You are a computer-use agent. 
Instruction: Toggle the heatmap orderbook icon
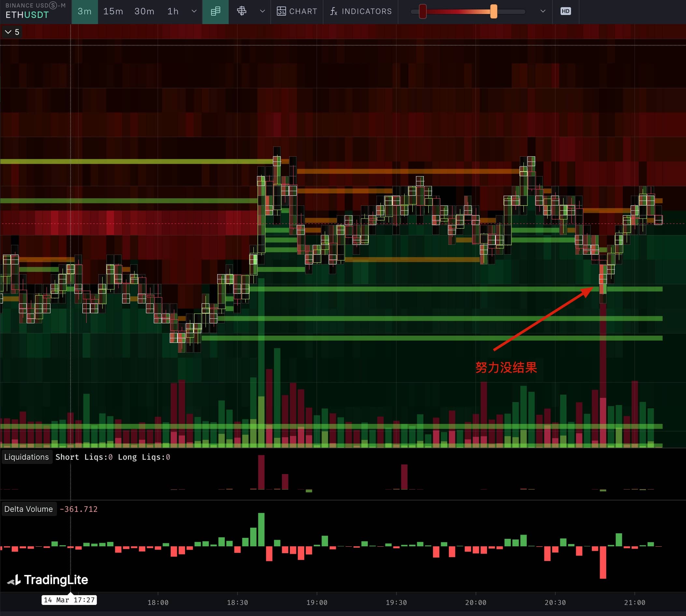[215, 11]
